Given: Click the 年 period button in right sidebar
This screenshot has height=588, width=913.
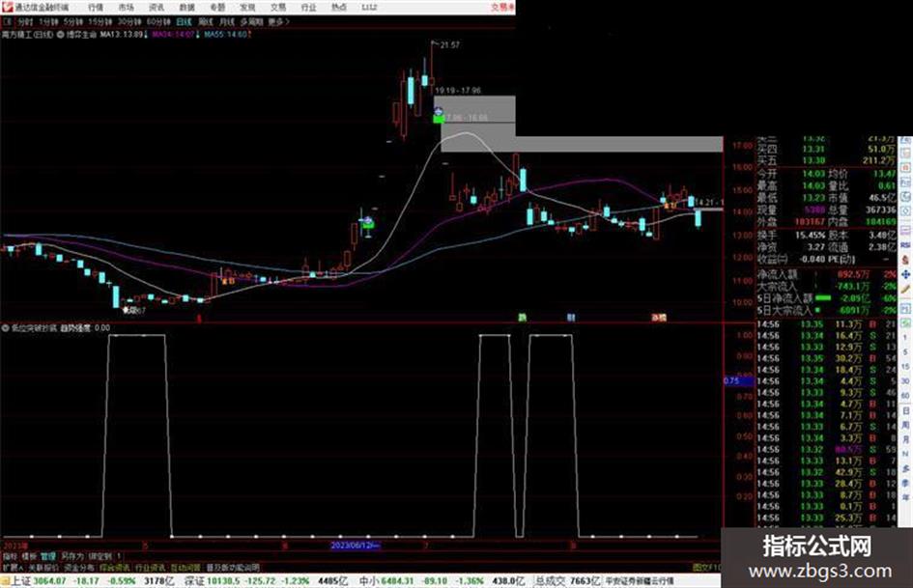Looking at the screenshot, I should pyautogui.click(x=905, y=498).
